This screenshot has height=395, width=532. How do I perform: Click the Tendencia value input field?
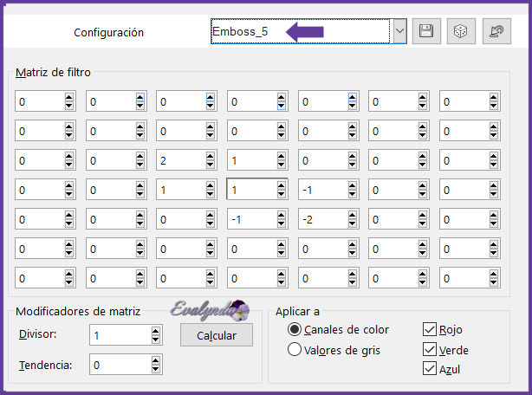[x=118, y=365]
